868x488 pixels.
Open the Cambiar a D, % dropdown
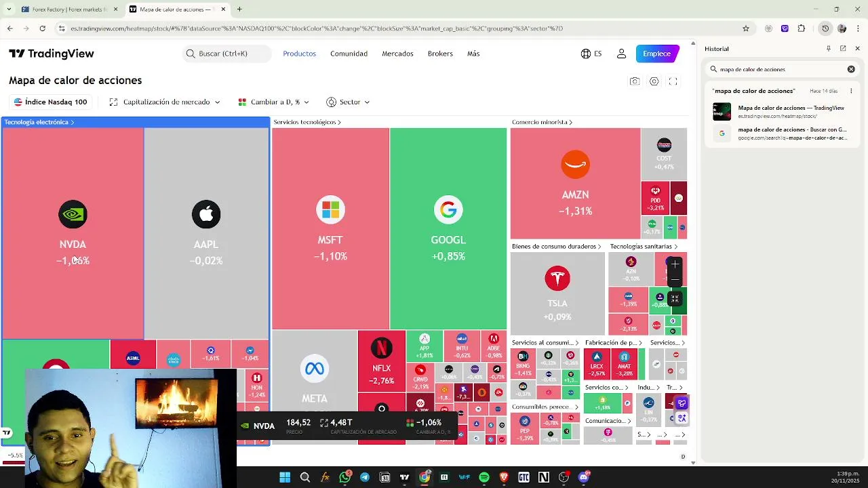tap(274, 102)
